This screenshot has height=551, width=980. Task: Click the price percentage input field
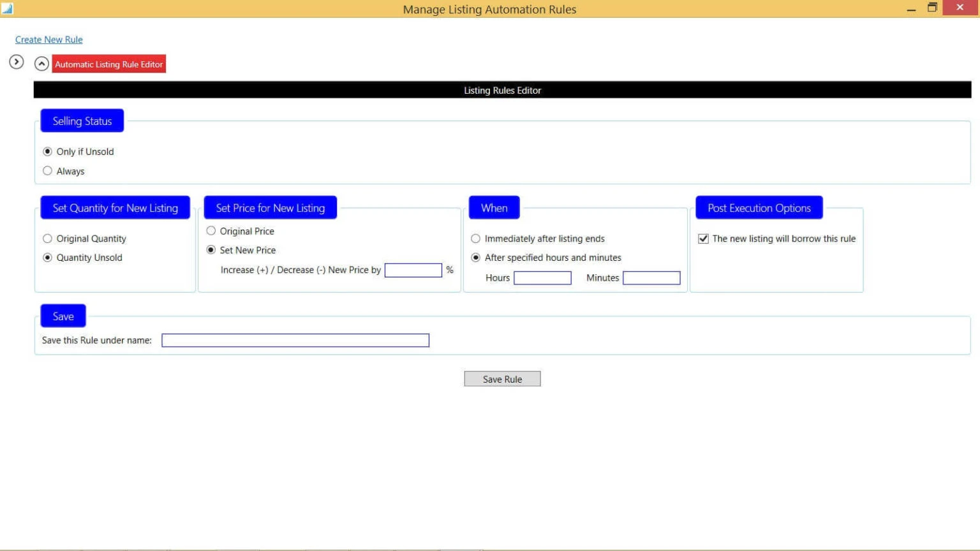point(413,270)
